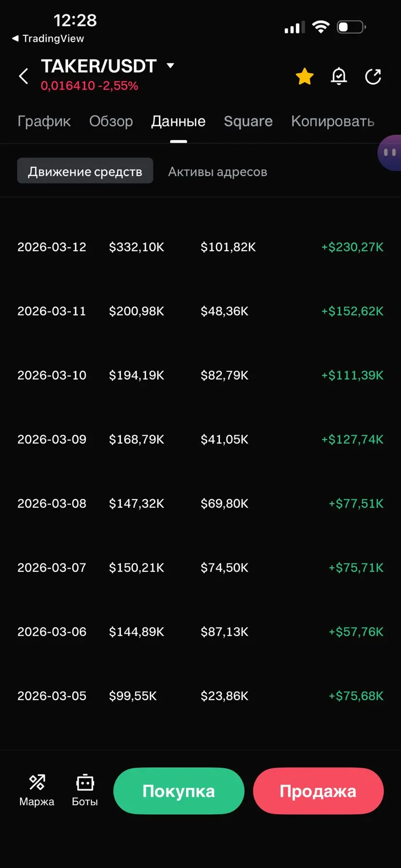The width and height of the screenshot is (401, 868).
Task: Tap the share icon in the header
Action: coord(373,76)
